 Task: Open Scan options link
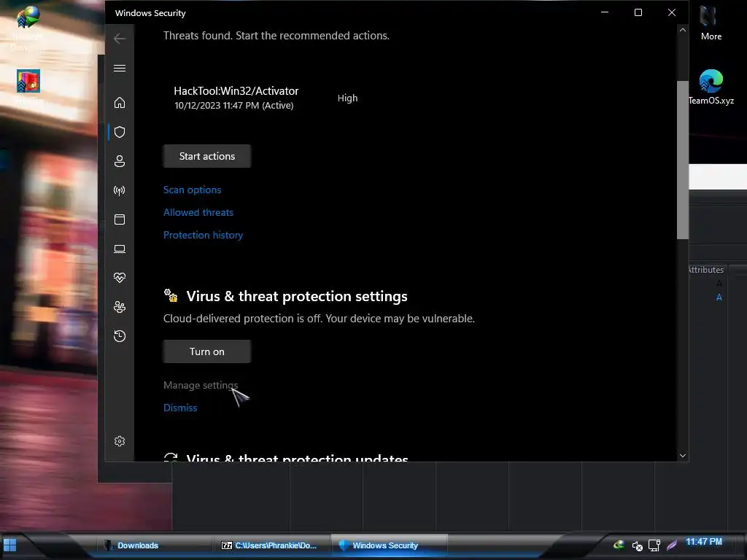(x=192, y=190)
